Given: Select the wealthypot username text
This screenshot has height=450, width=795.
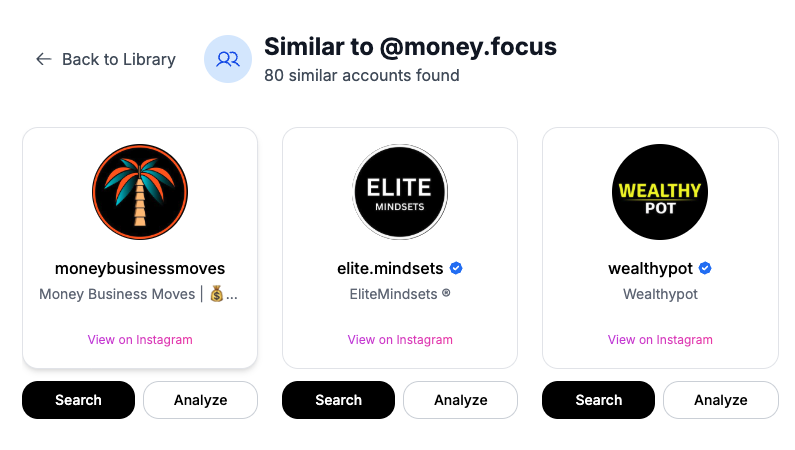Looking at the screenshot, I should point(651,268).
